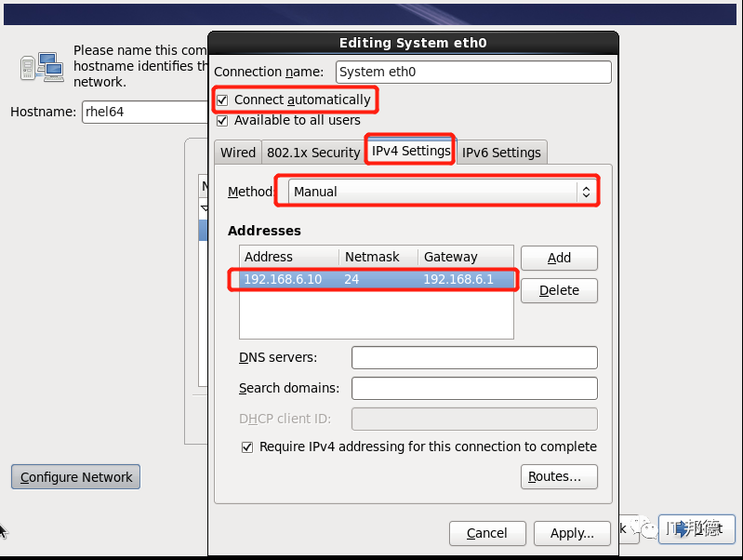Focus the Search domains input field

tap(474, 388)
